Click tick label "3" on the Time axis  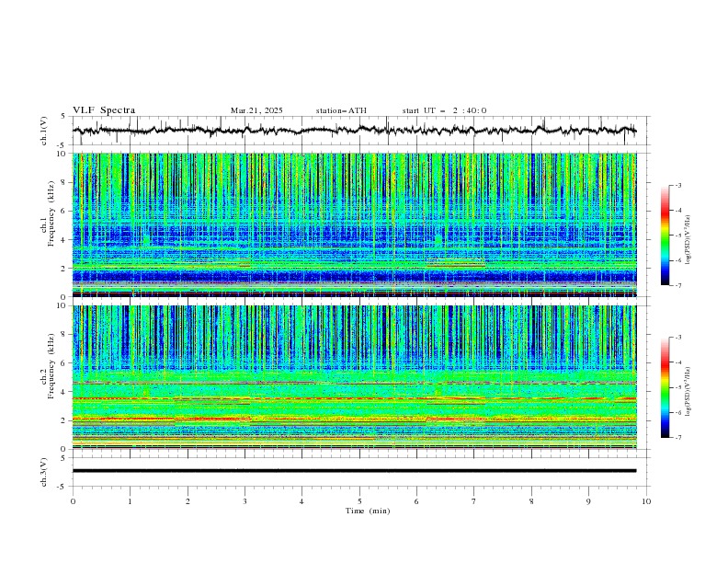pyautogui.click(x=245, y=501)
